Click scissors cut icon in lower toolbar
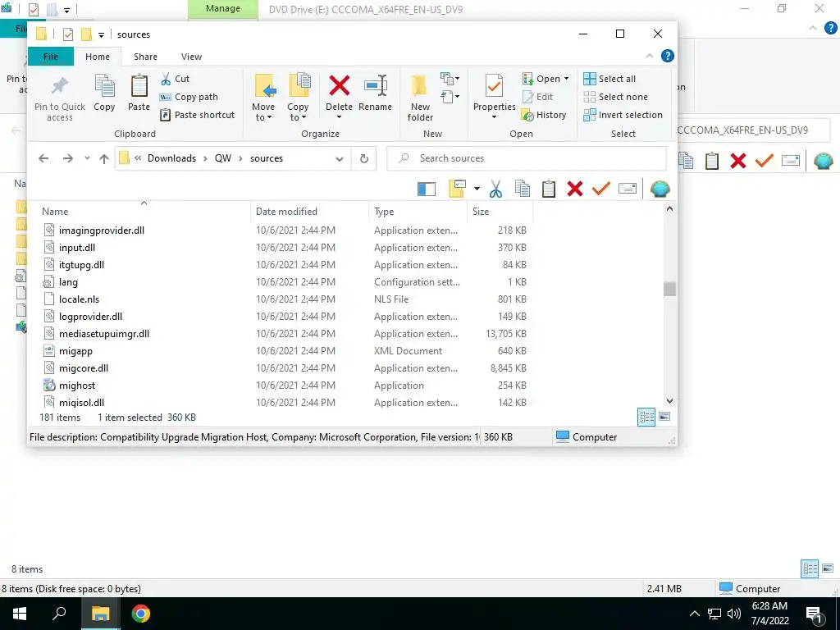840x630 pixels. 495,189
